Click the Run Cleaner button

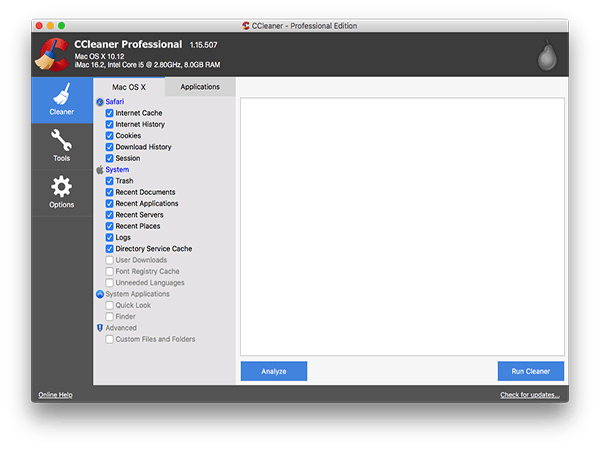(531, 371)
